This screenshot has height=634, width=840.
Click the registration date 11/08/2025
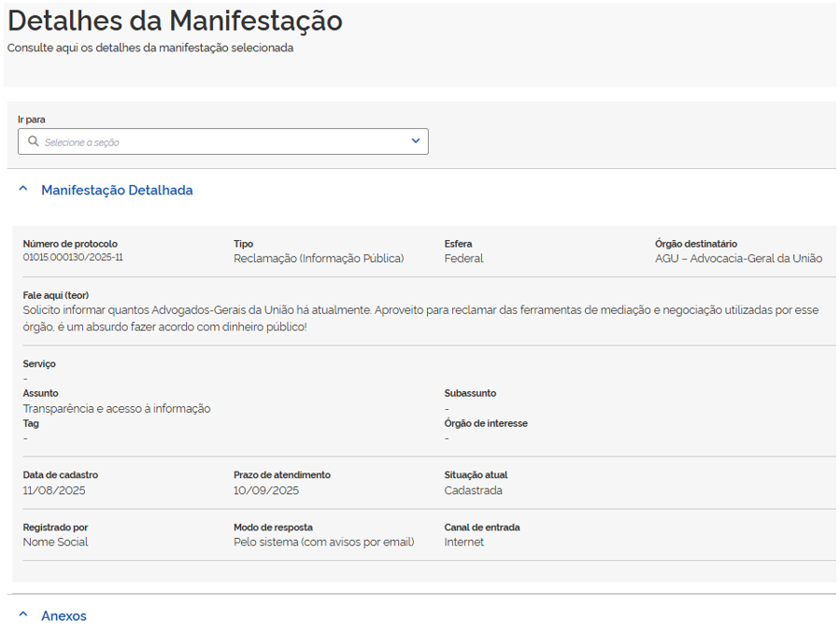[x=54, y=490]
